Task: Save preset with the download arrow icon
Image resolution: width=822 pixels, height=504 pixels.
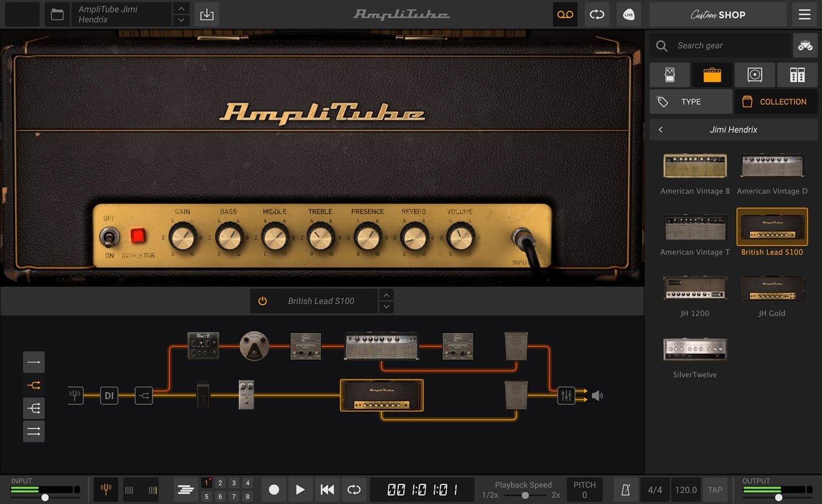Action: (207, 15)
